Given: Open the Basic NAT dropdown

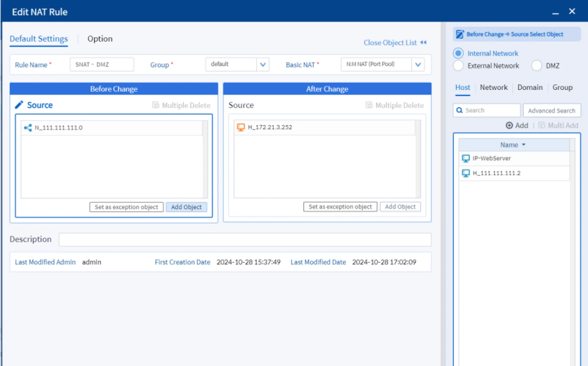Looking at the screenshot, I should pyautogui.click(x=418, y=64).
